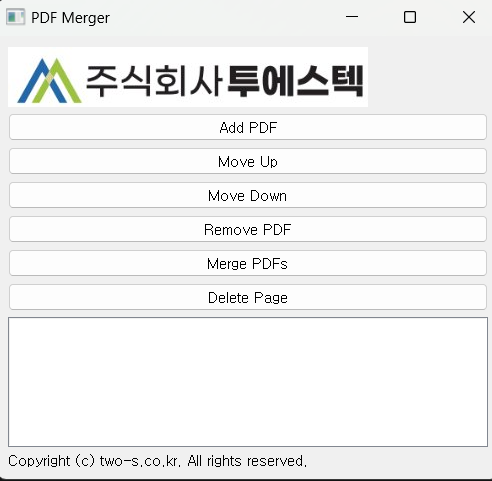This screenshot has width=492, height=481.
Task: Start merging with Merge PDFs
Action: point(248,263)
